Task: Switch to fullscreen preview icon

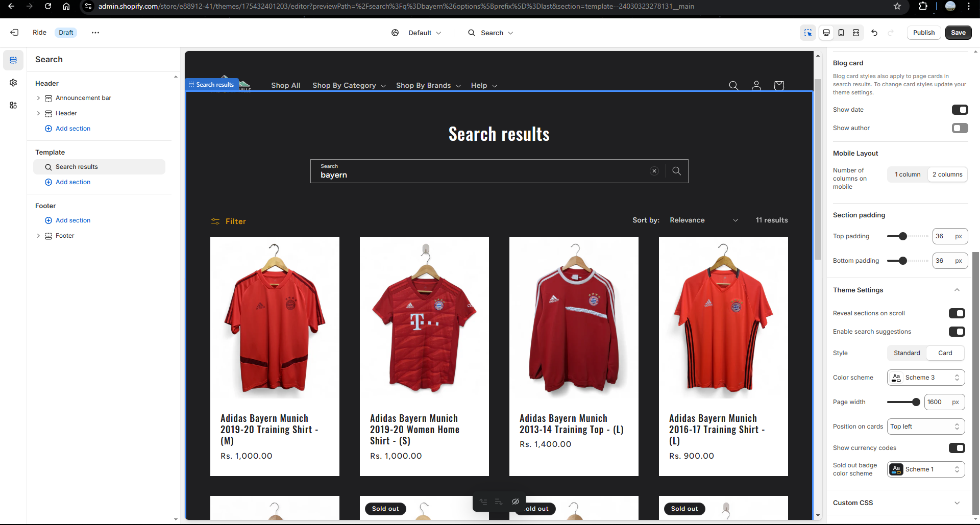Action: pyautogui.click(x=856, y=33)
